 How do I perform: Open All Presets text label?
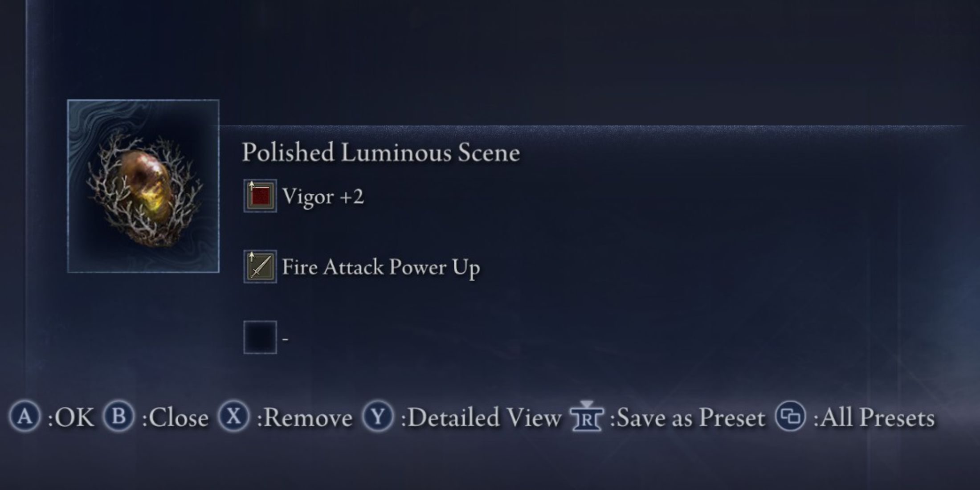coord(874,418)
